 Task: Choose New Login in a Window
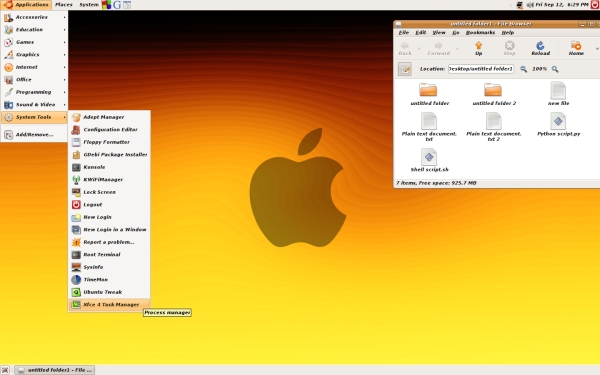(109, 230)
